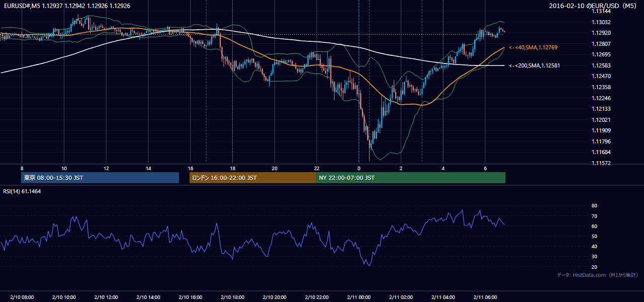Click the 東京 08:00-15:30 JST session bar
This screenshot has height=302, width=644.
click(x=100, y=178)
